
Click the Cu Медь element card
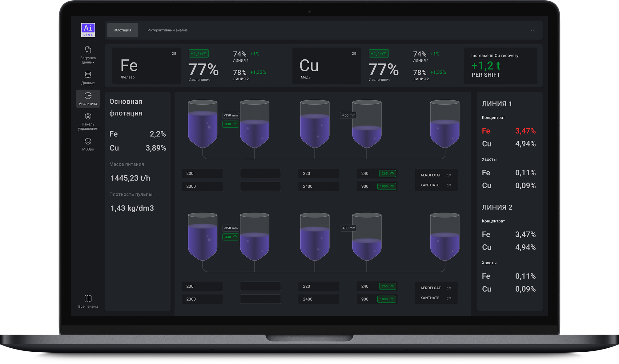point(326,66)
